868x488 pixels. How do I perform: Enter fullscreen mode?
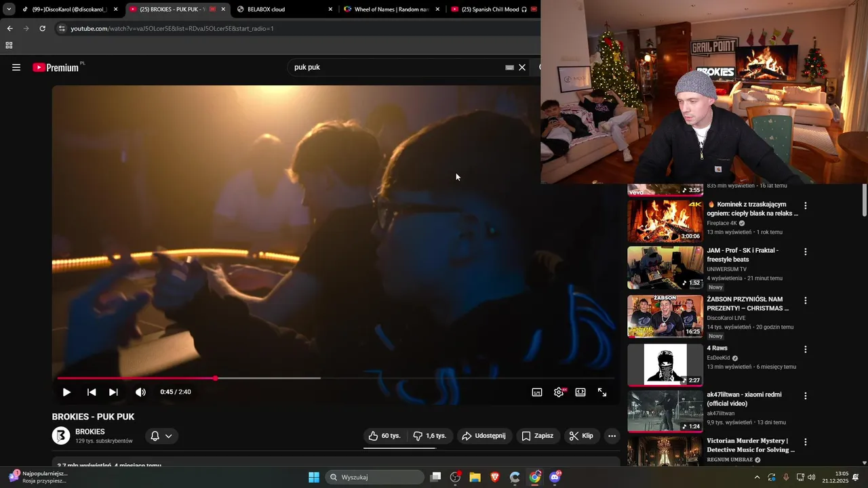[602, 392]
